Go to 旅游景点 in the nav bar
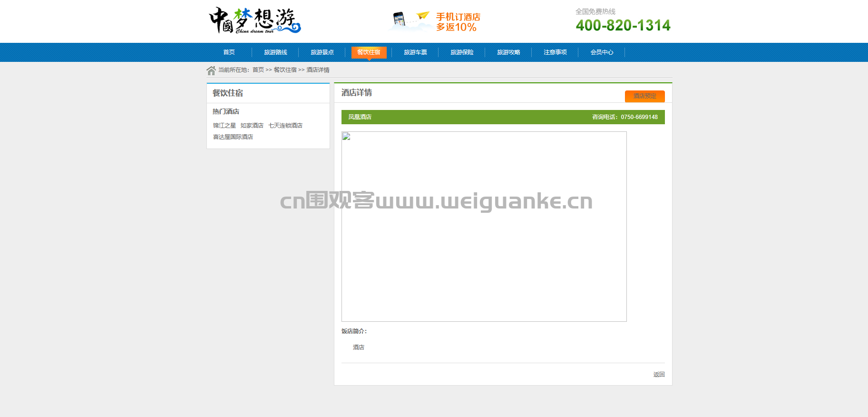868x417 pixels. click(x=322, y=52)
